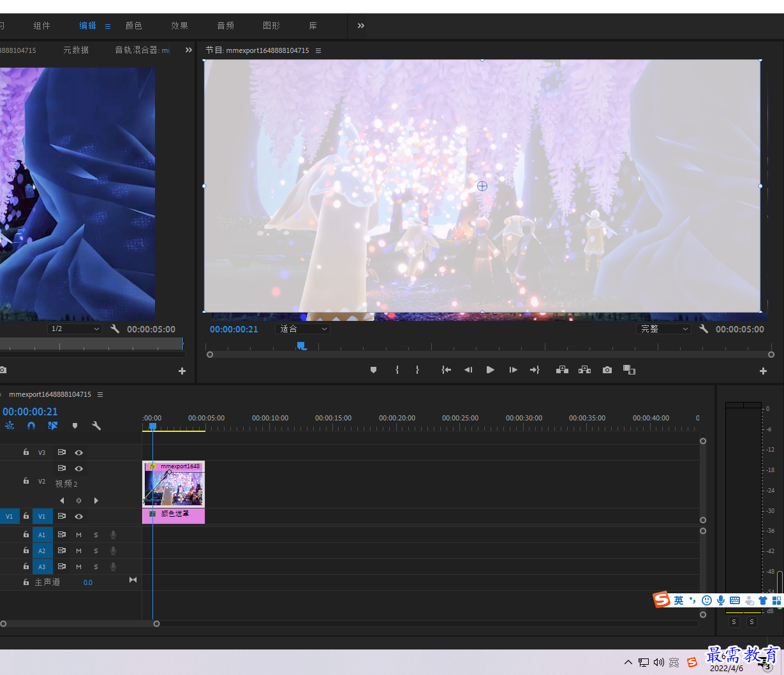Image resolution: width=784 pixels, height=675 pixels.
Task: Add keyframe on V2 track
Action: point(78,501)
